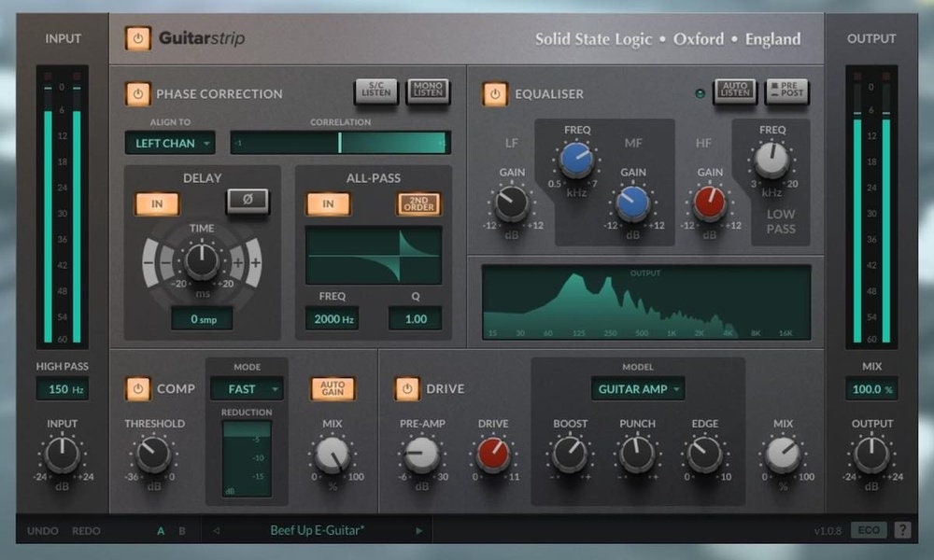
Task: Click the Pre-Amp knob
Action: point(422,455)
